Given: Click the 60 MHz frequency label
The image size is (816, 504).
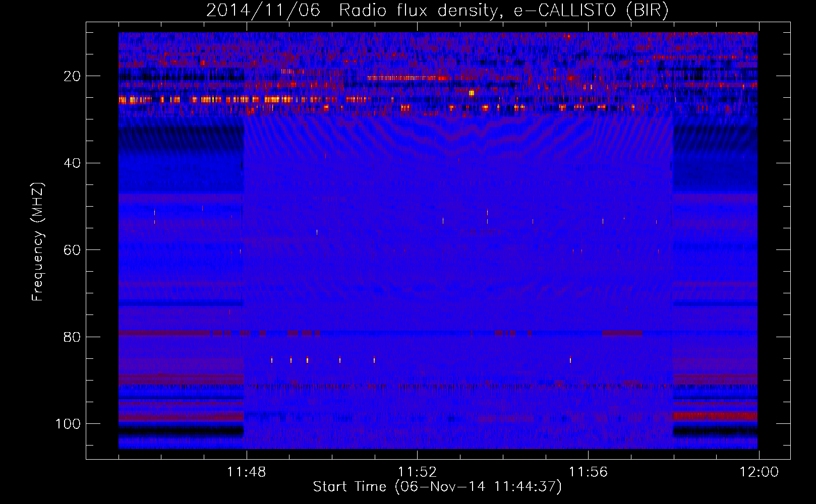Looking at the screenshot, I should click(x=72, y=250).
